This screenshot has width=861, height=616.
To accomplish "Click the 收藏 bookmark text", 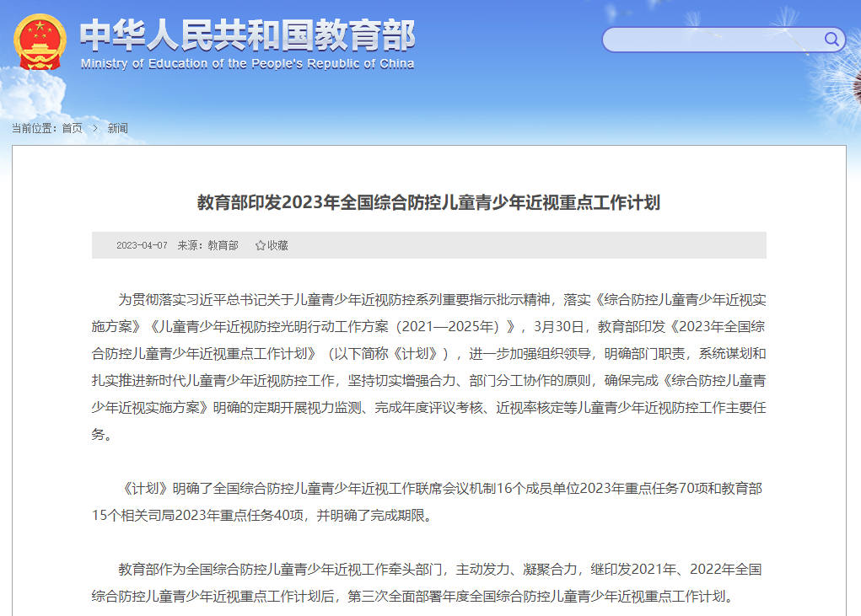I will click(277, 245).
